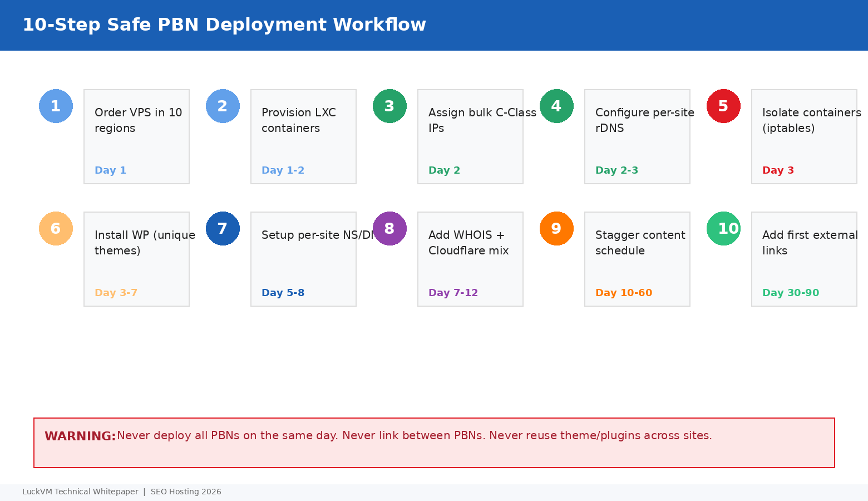Select the "Add first external links" text
Viewport: 868px width, 501px height.
click(x=810, y=243)
